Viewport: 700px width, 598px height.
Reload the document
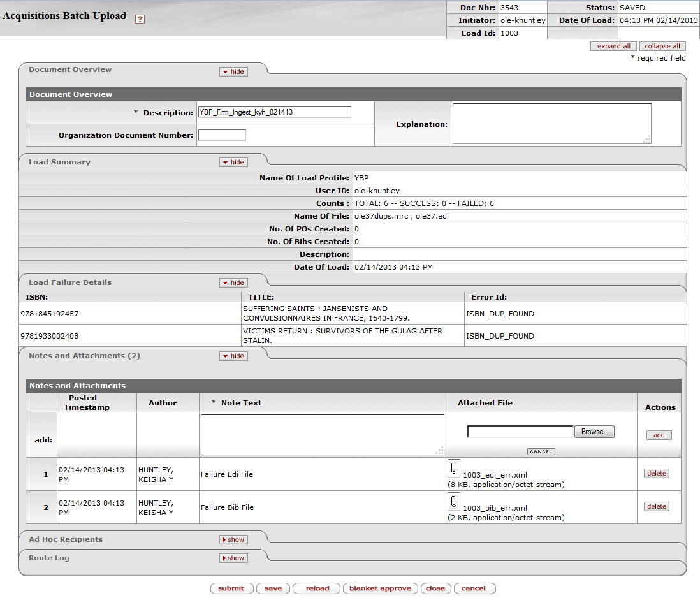point(317,588)
